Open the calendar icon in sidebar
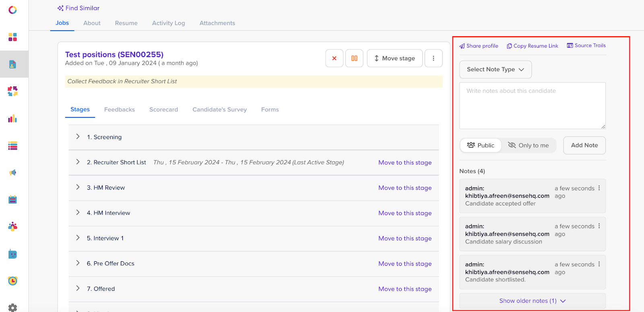Viewport: 644px width, 312px height. click(12, 199)
